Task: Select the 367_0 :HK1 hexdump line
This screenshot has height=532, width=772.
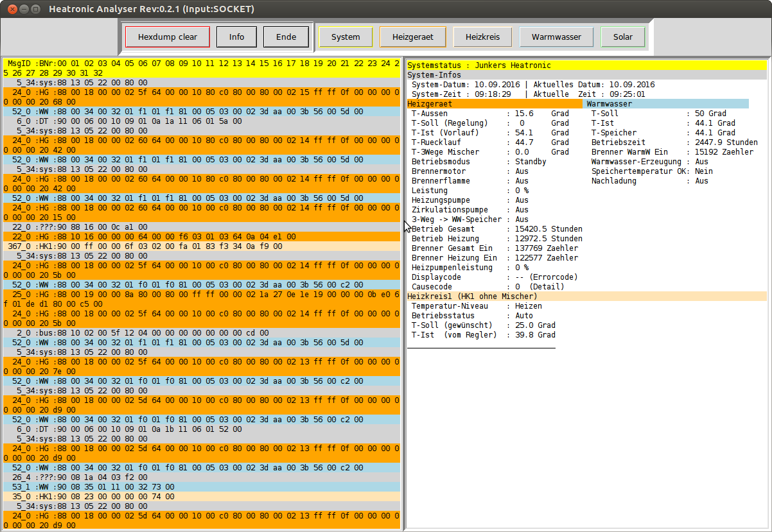Action: [202, 246]
